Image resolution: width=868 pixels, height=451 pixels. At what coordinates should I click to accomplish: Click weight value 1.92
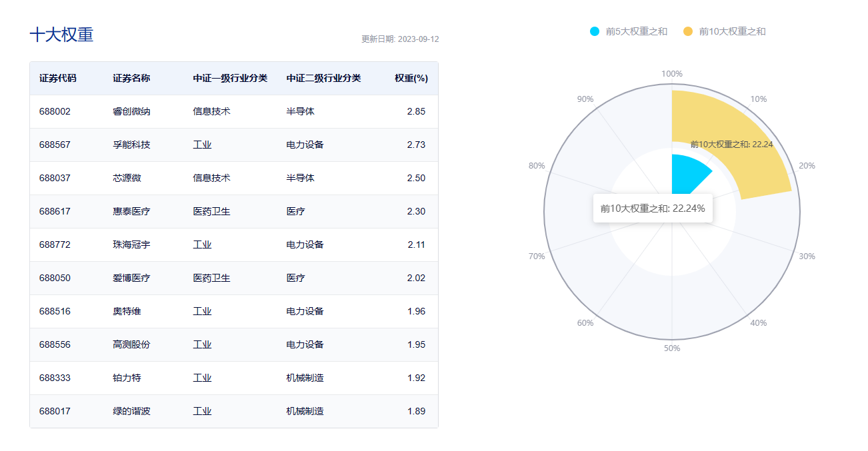(416, 378)
